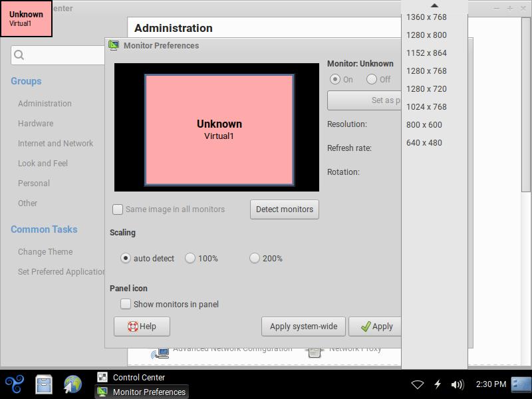Viewport: 532px width, 399px height.
Task: Open the main menu swirl icon
Action: 15,384
